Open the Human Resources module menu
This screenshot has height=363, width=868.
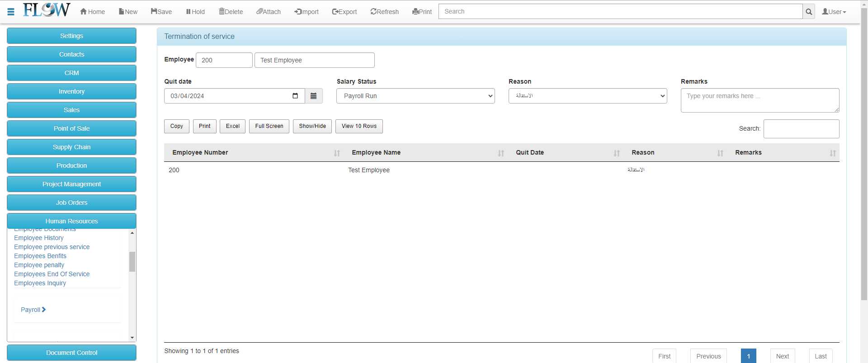71,221
